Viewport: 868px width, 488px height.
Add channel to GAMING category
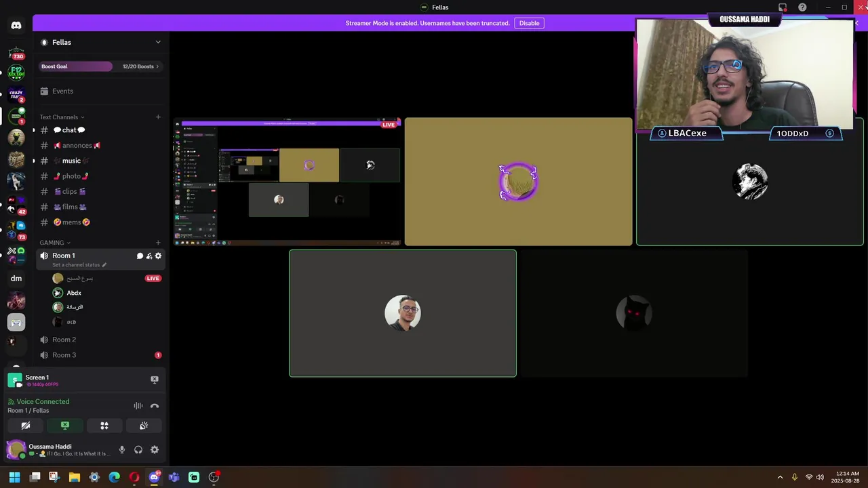click(158, 242)
